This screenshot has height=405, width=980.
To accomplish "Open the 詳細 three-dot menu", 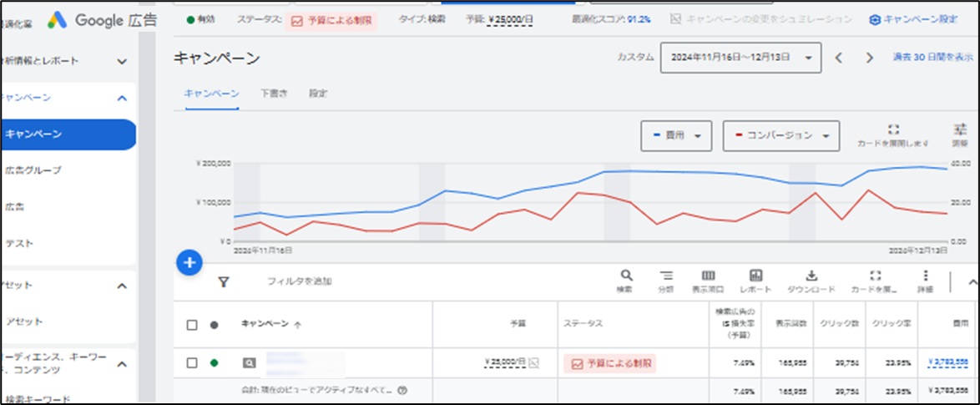I will [925, 276].
